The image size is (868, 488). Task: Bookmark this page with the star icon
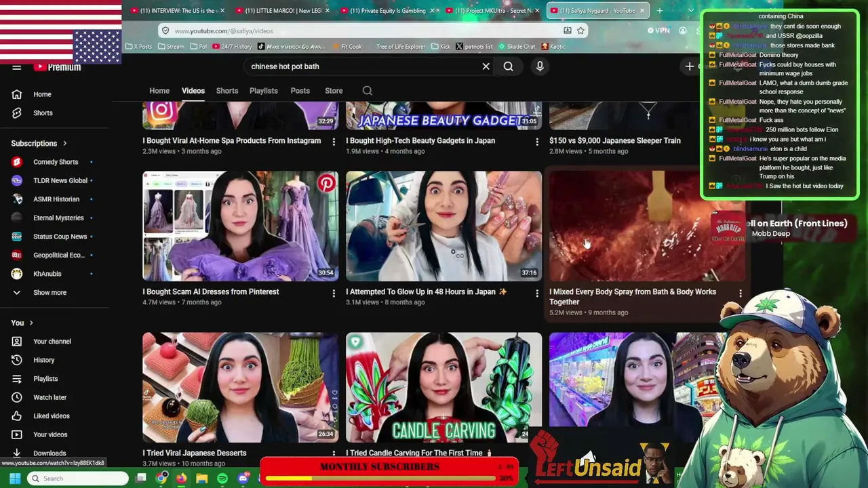[580, 30]
